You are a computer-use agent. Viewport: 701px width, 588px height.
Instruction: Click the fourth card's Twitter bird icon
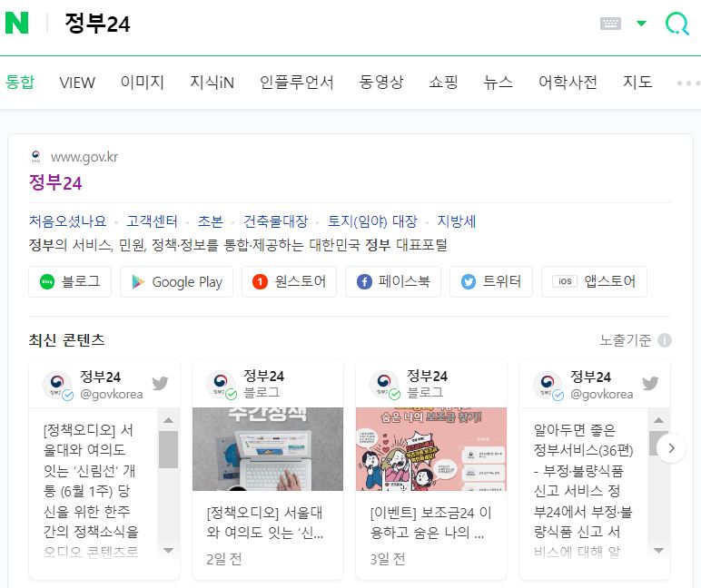pos(650,383)
